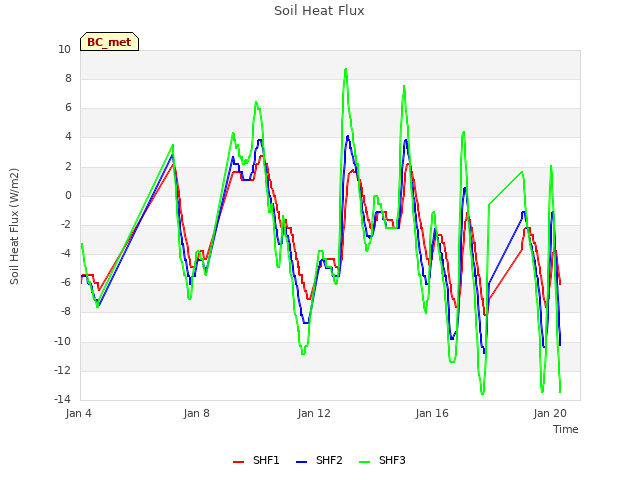Screen dimensions: 640x480
Task: Toggle the SHF2 series in legend
Action: (x=319, y=460)
